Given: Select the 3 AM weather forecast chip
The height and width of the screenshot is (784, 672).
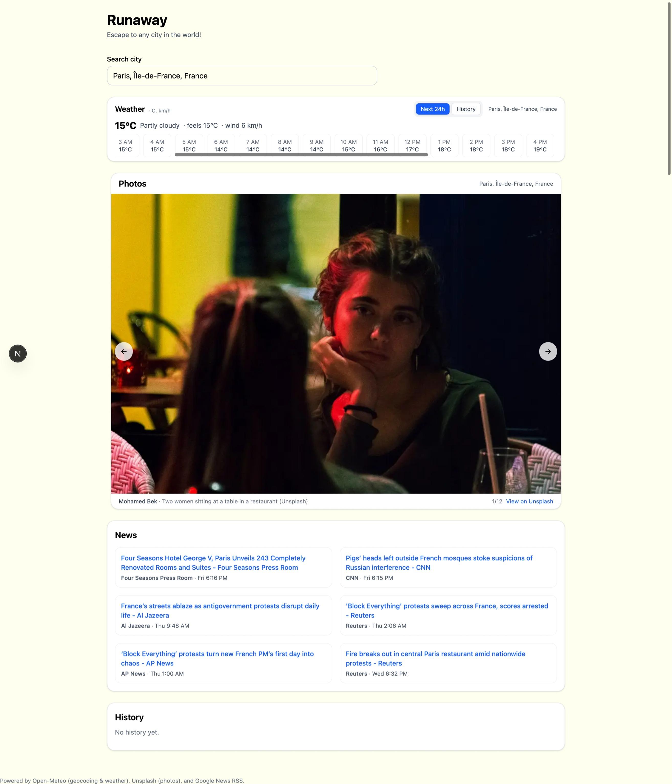Looking at the screenshot, I should pos(125,145).
